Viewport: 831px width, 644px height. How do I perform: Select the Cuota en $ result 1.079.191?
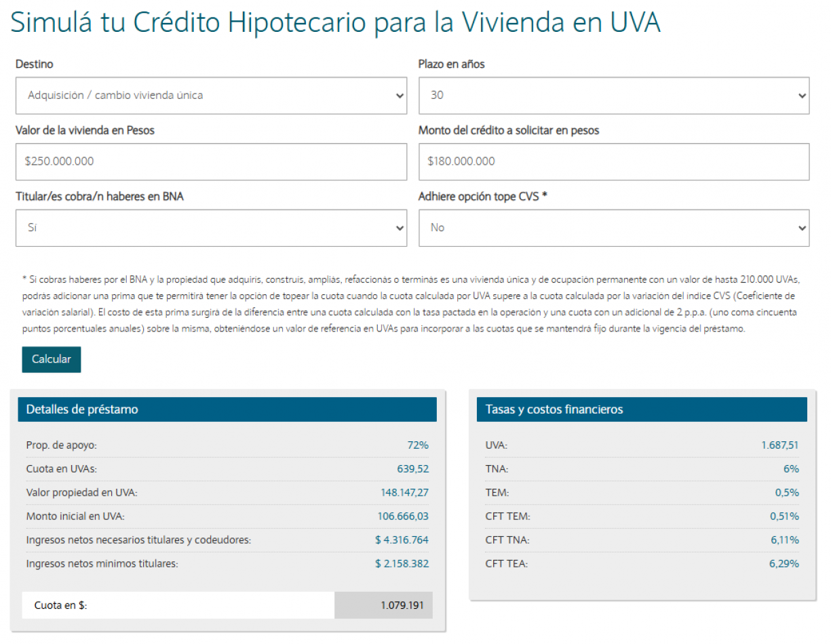click(x=402, y=605)
